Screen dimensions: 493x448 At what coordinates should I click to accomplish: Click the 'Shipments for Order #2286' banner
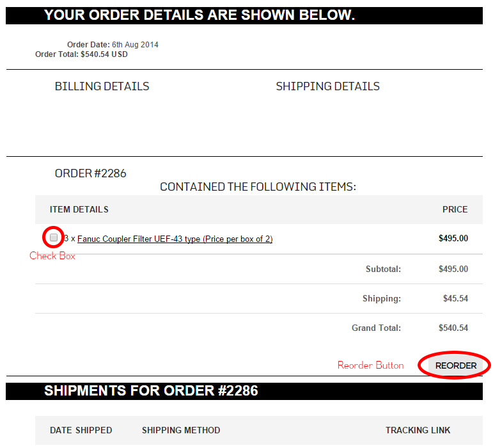click(151, 390)
